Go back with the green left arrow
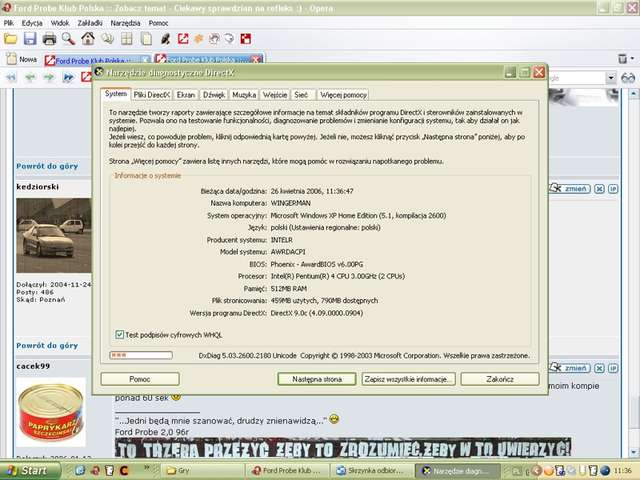 point(30,77)
